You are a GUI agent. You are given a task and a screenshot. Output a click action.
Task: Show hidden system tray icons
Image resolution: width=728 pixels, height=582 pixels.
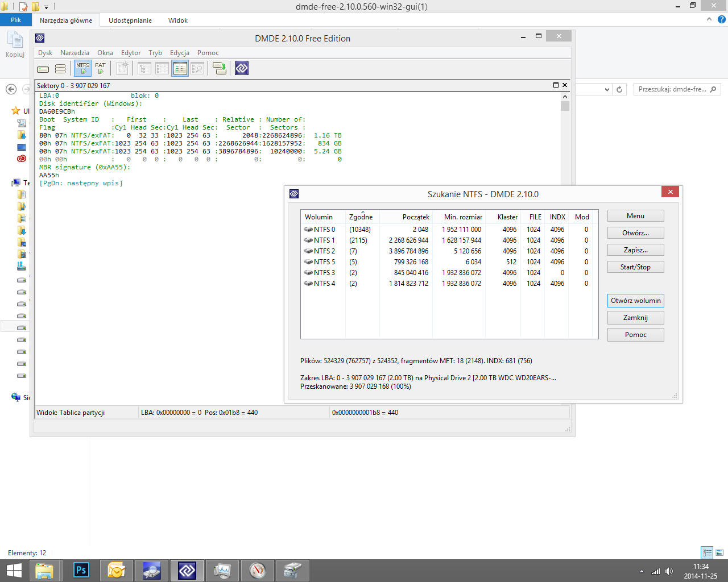pos(642,571)
